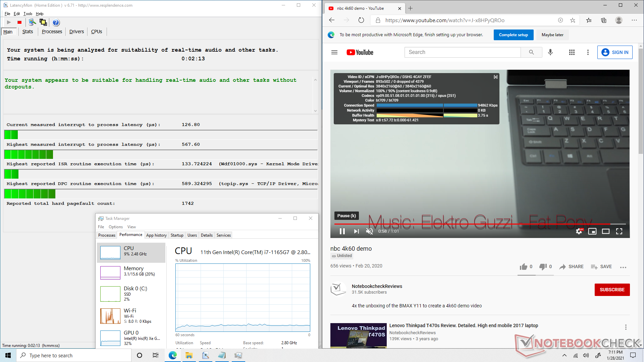Switch to Task Manager Details tab
Image resolution: width=644 pixels, height=362 pixels.
(207, 235)
